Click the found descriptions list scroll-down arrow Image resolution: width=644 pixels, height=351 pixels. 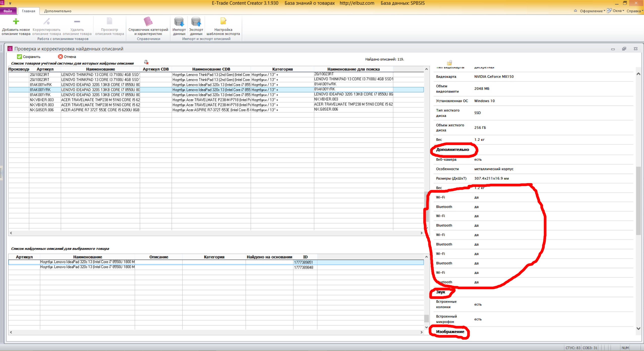[426, 327]
